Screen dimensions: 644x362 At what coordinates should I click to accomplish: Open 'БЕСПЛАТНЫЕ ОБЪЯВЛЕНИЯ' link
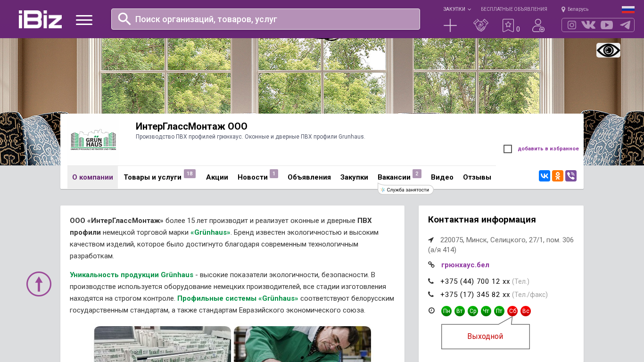click(x=514, y=9)
